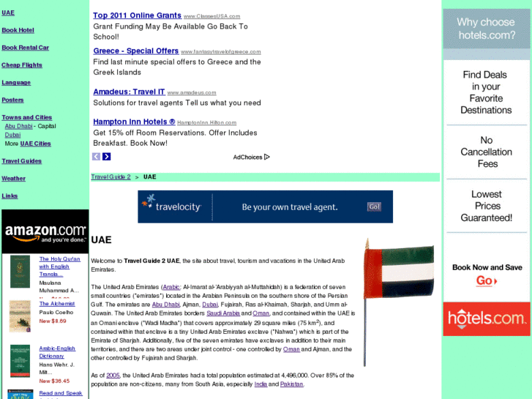This screenshot has height=399, width=532.
Task: Click 'Lowest Prices Guaranteed!' ad text
Action: [x=487, y=206]
